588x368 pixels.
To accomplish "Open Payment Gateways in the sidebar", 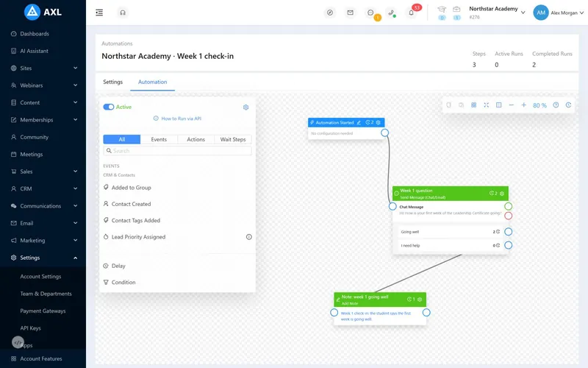I will tap(43, 311).
